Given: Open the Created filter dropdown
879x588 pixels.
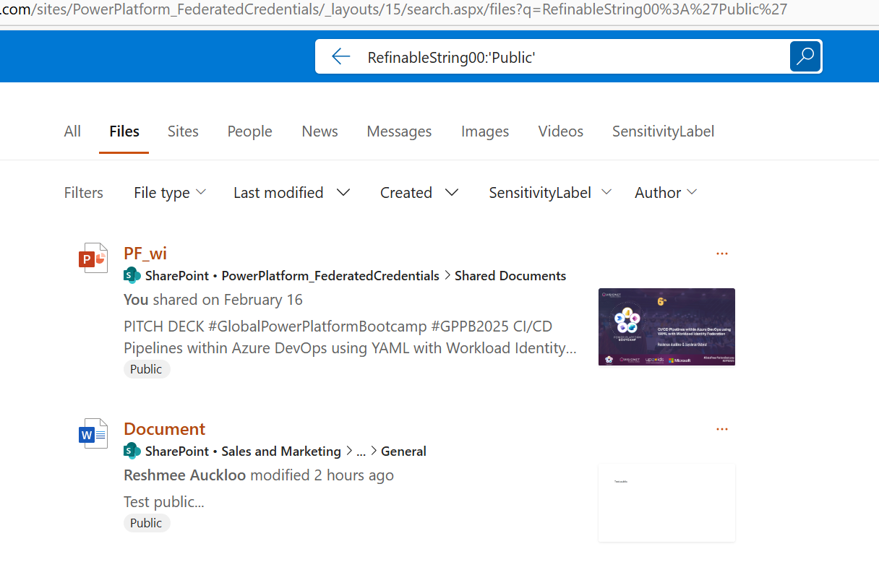Looking at the screenshot, I should (x=419, y=193).
